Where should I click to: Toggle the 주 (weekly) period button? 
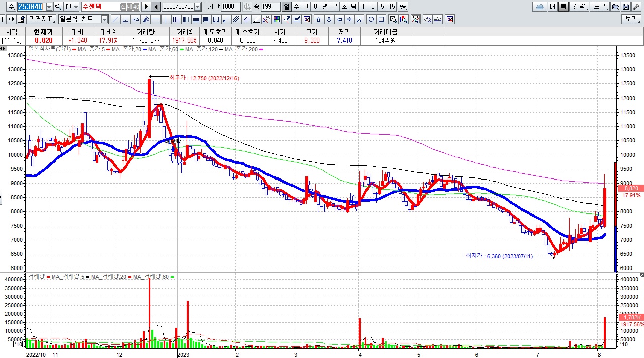[x=296, y=7]
